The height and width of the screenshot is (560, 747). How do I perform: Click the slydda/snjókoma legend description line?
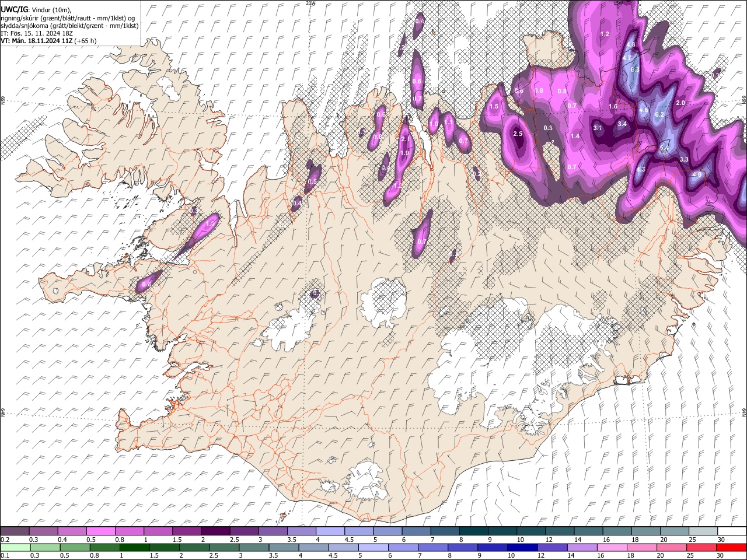(x=69, y=26)
